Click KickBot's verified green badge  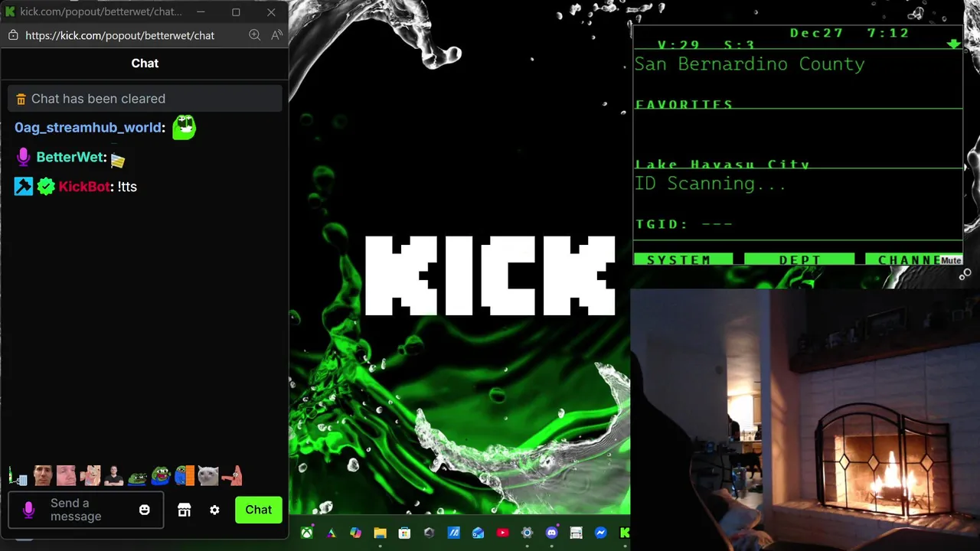(46, 187)
